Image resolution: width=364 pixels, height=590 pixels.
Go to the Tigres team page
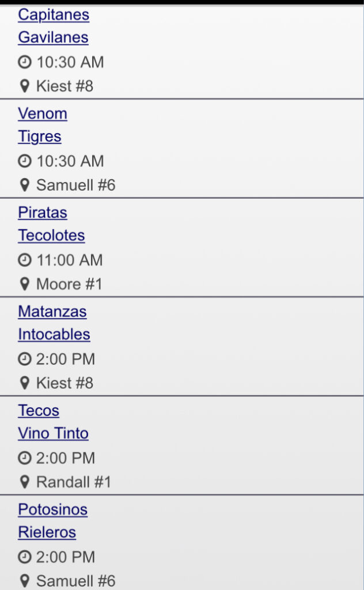39,137
